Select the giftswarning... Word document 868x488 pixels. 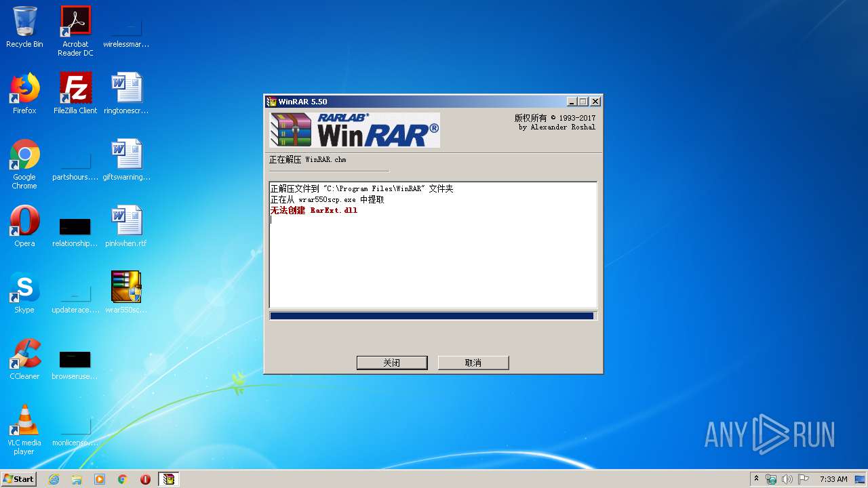click(126, 160)
